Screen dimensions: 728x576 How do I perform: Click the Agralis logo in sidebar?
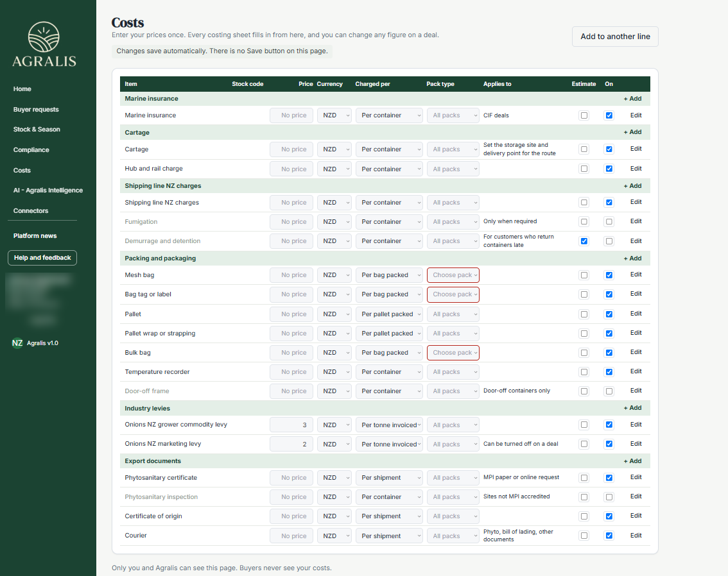[x=44, y=44]
